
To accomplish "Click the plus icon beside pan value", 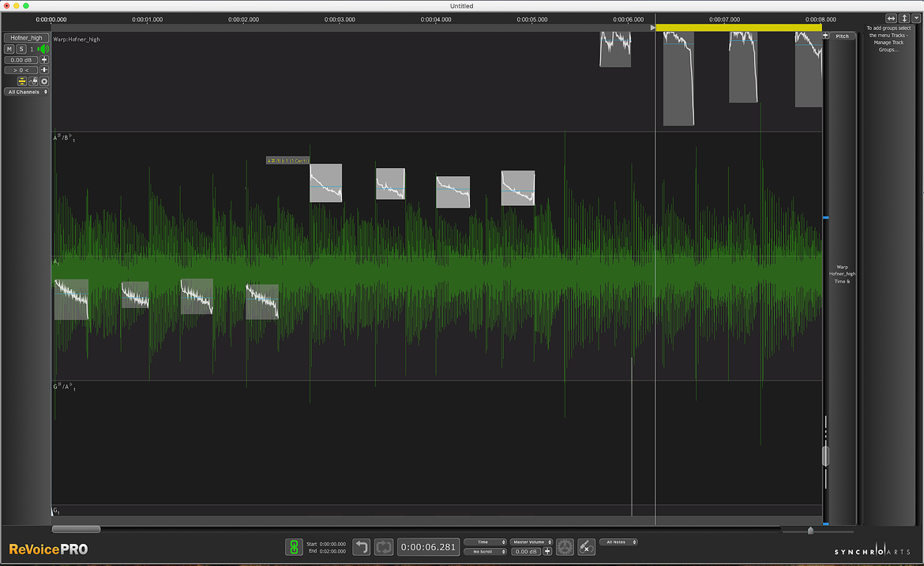I will pos(44,70).
